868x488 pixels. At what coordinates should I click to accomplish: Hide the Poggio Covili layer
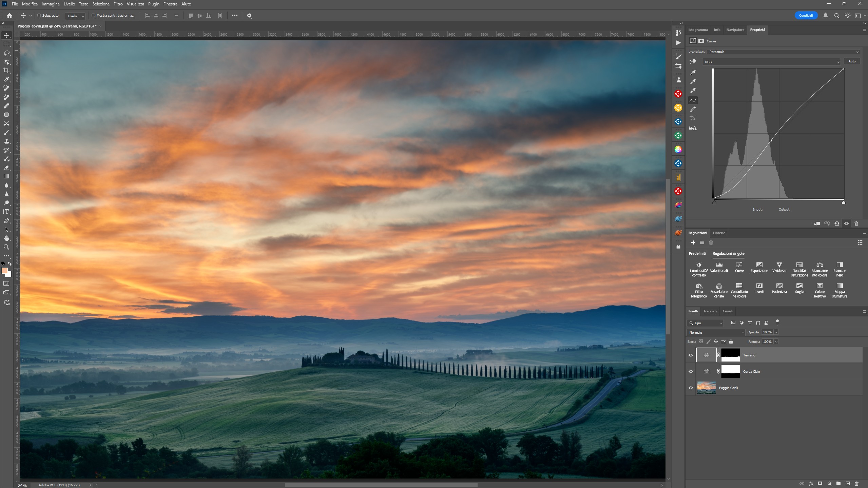click(691, 388)
